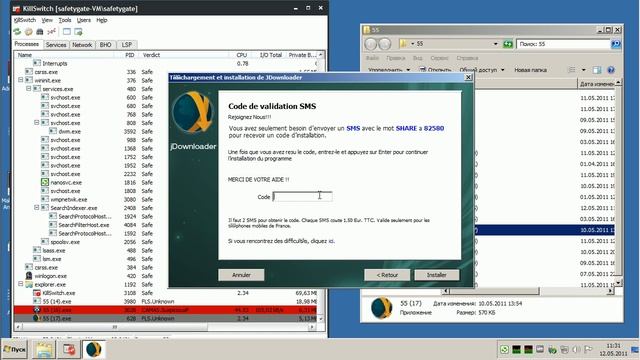Click the green refresh arrows in KillSwitch toolbar
The height and width of the screenshot is (360, 640).
(x=17, y=31)
